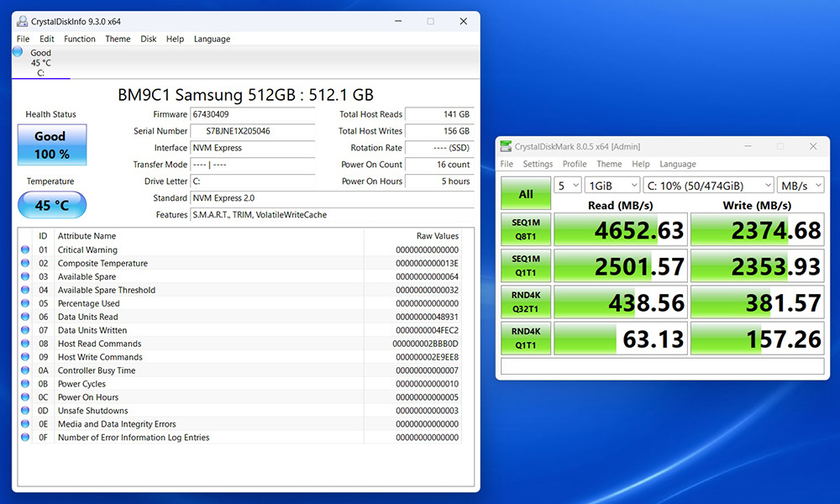Click the Drive Letter field C:
This screenshot has height=504, width=840.
pos(252,181)
